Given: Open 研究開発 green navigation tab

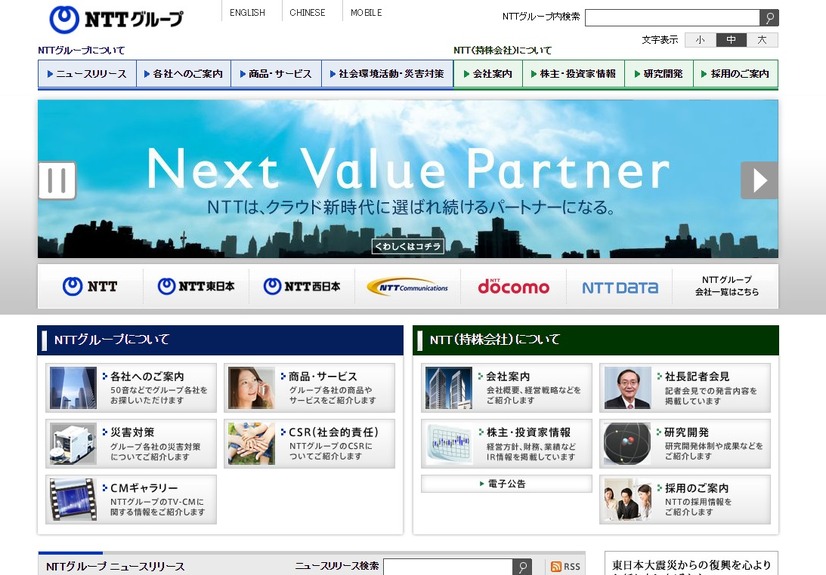Looking at the screenshot, I should 659,74.
